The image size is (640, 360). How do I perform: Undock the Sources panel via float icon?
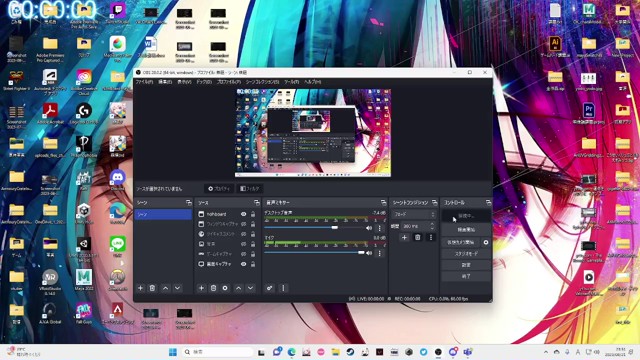tap(256, 202)
